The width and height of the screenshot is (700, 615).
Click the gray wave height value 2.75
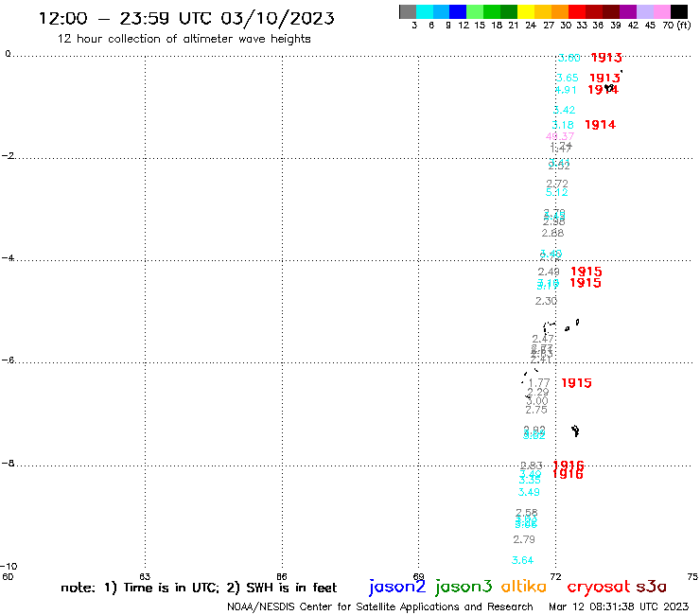(536, 410)
